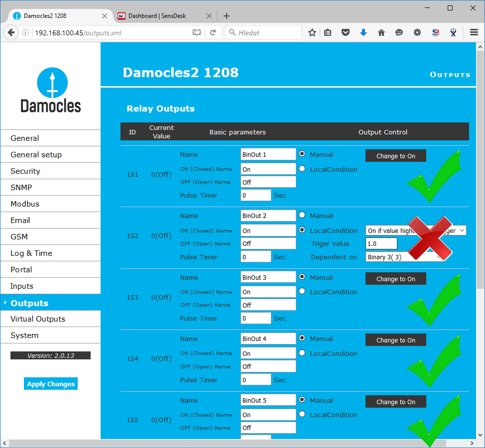
Task: Click the Damocles logo in the sidebar
Action: coord(51,90)
